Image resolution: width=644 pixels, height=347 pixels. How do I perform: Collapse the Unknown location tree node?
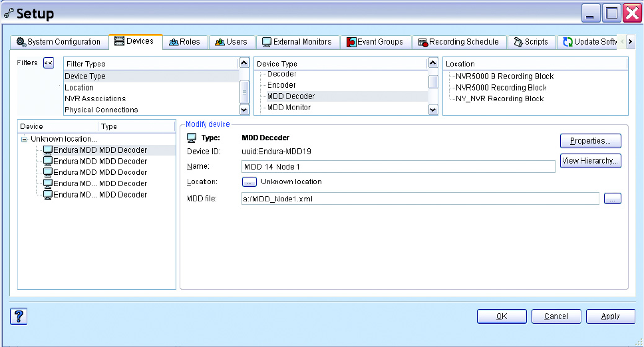(24, 139)
